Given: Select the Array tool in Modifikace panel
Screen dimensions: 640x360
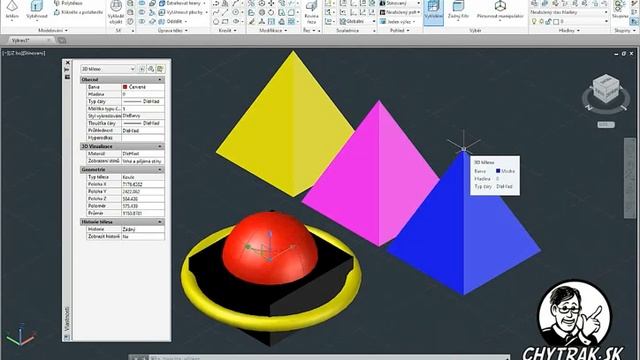Looking at the screenshot, I should coord(291,21).
